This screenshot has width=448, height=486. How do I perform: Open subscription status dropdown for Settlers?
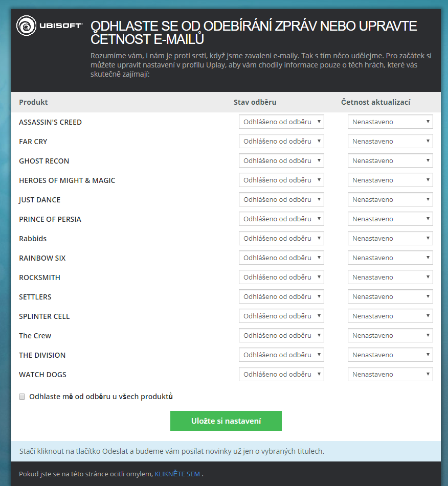281,296
